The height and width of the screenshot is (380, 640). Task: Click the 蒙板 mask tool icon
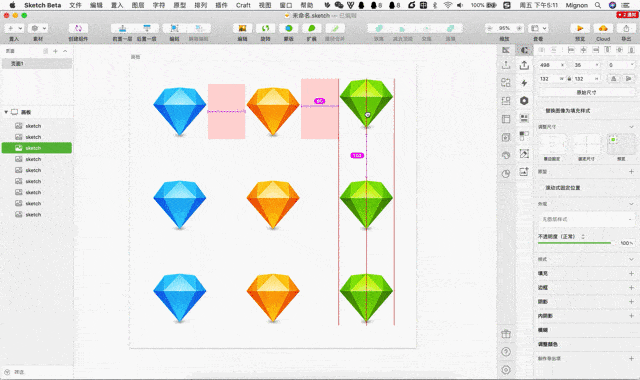point(289,28)
